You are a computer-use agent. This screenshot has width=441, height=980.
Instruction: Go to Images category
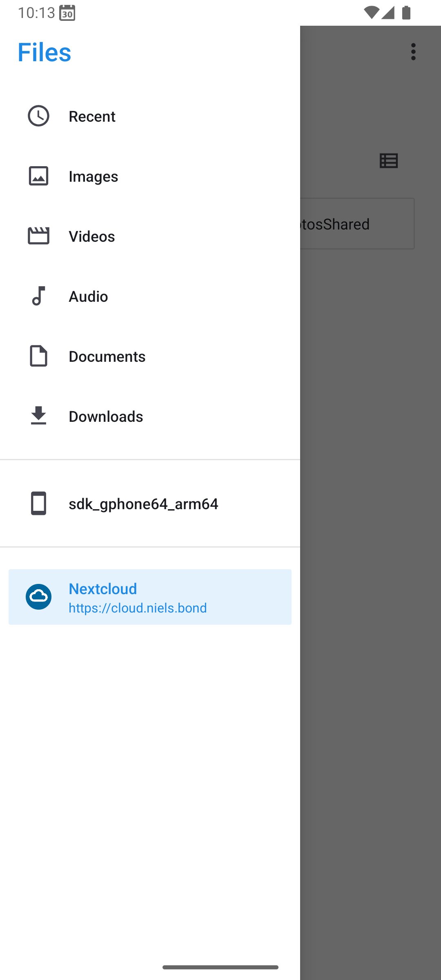click(x=150, y=176)
